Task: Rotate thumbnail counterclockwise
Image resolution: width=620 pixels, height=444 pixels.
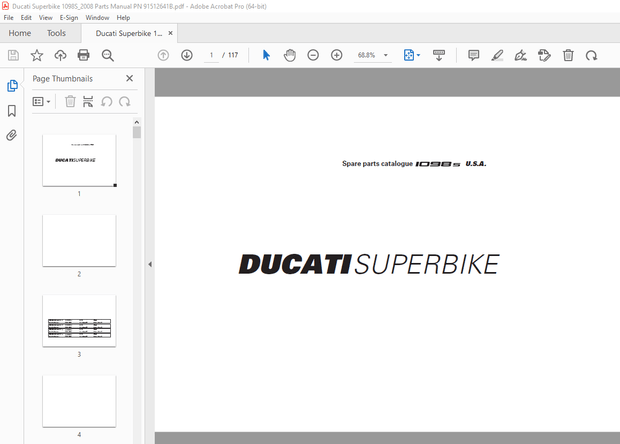Action: point(106,102)
